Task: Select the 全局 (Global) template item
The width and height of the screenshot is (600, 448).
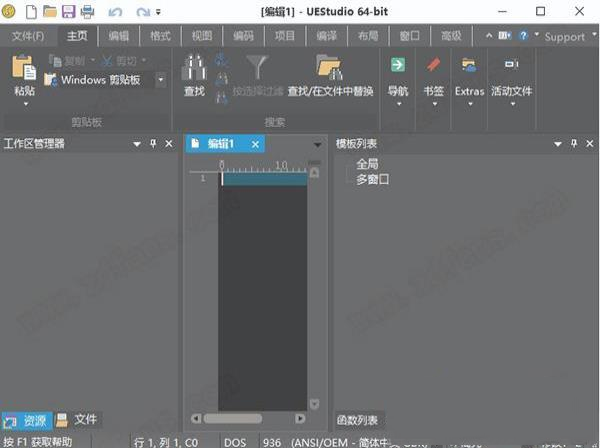Action: 367,164
